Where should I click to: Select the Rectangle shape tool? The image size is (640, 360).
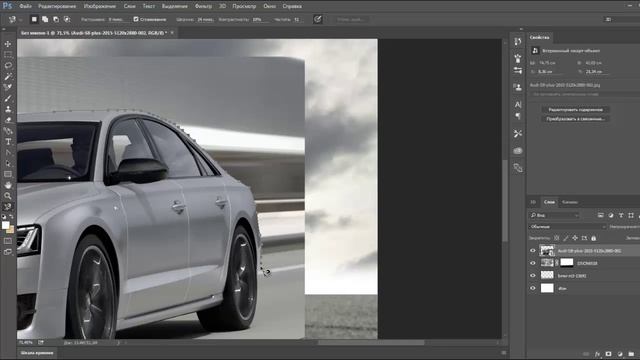tap(8, 174)
